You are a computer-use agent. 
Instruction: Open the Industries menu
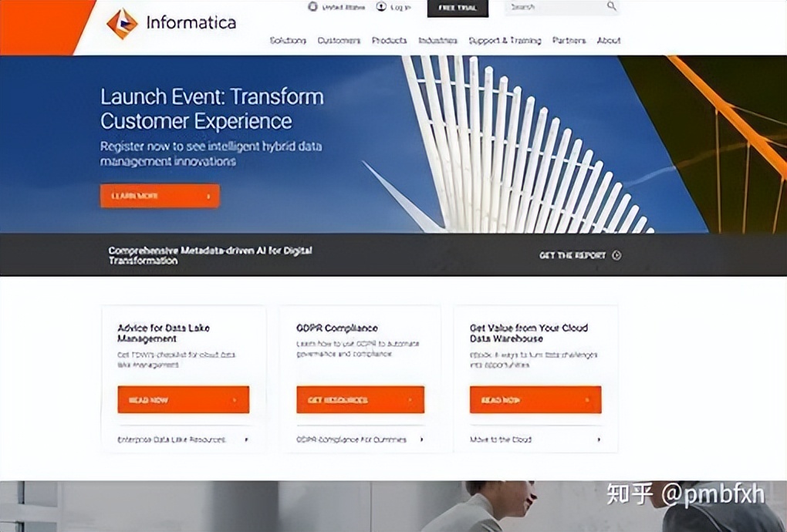coord(437,41)
